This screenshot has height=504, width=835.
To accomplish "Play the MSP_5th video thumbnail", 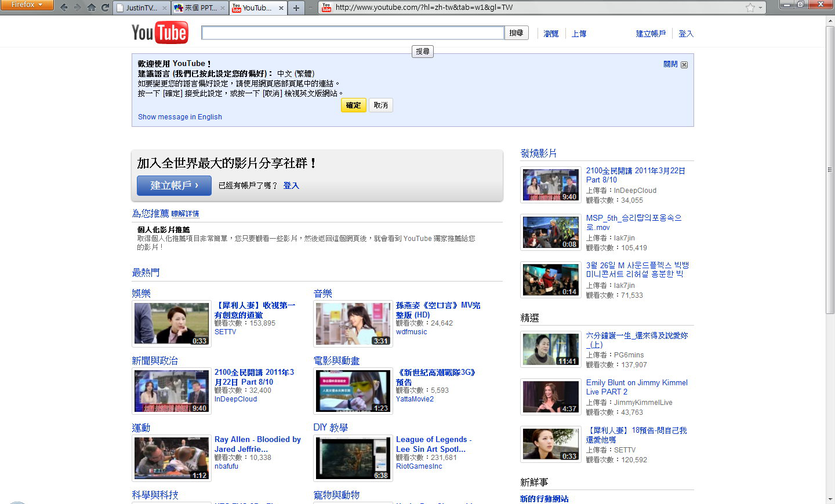I will click(x=551, y=232).
